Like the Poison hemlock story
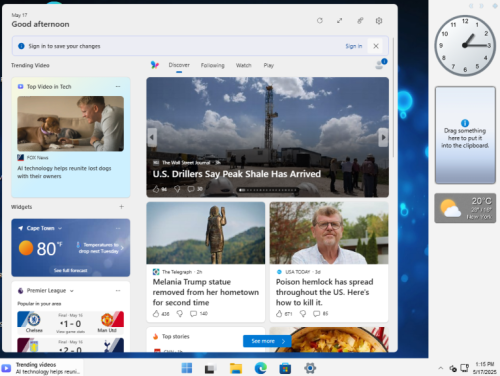Screen dimensions: 500x376 279,314
